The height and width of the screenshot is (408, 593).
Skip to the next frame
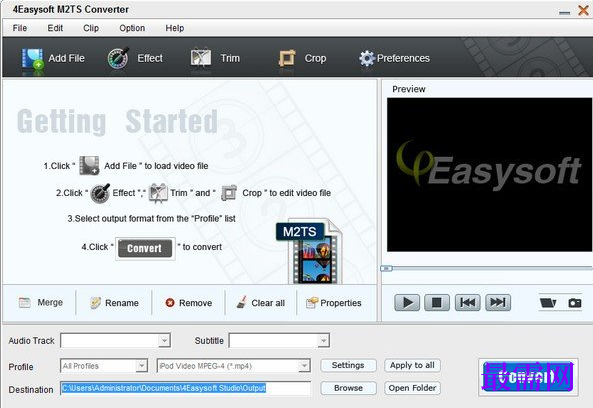coord(498,303)
